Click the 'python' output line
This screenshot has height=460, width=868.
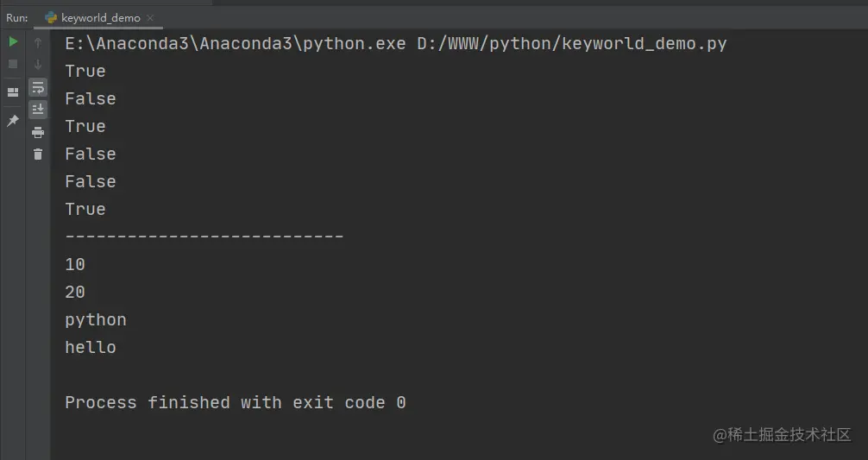(x=96, y=320)
